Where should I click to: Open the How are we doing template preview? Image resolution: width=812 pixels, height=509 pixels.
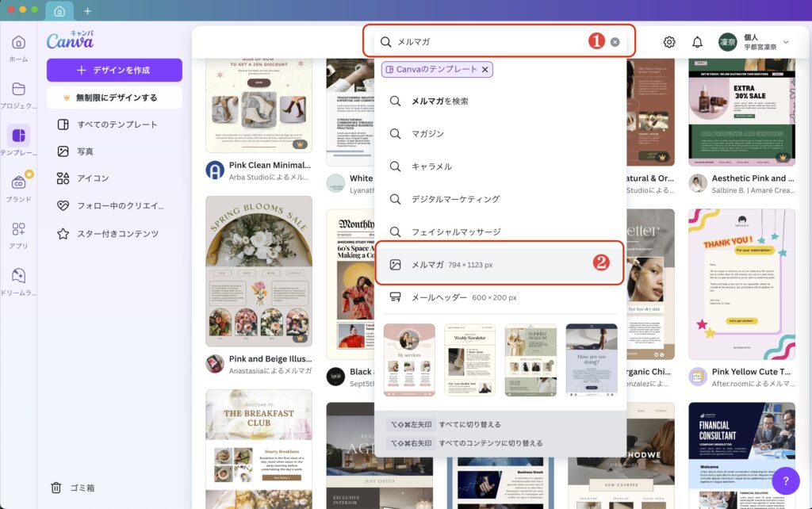[x=592, y=361]
